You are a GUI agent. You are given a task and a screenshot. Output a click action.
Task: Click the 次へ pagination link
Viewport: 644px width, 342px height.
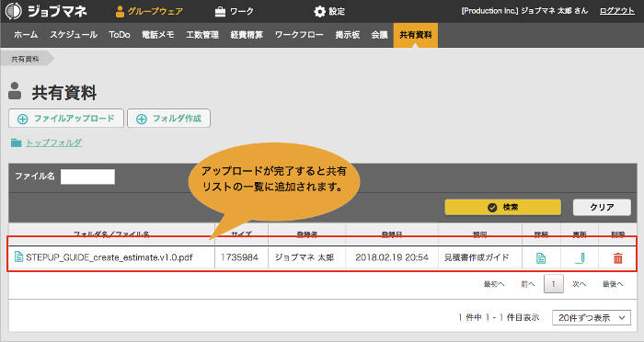(x=579, y=284)
